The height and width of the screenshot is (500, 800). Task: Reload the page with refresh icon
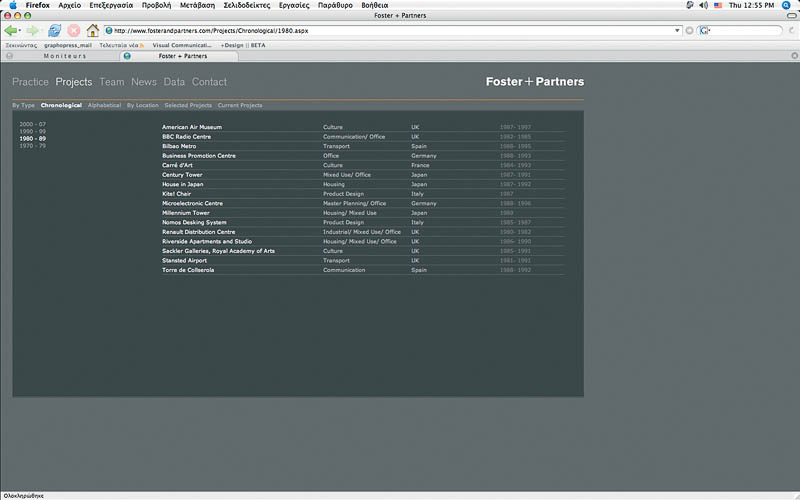click(54, 31)
